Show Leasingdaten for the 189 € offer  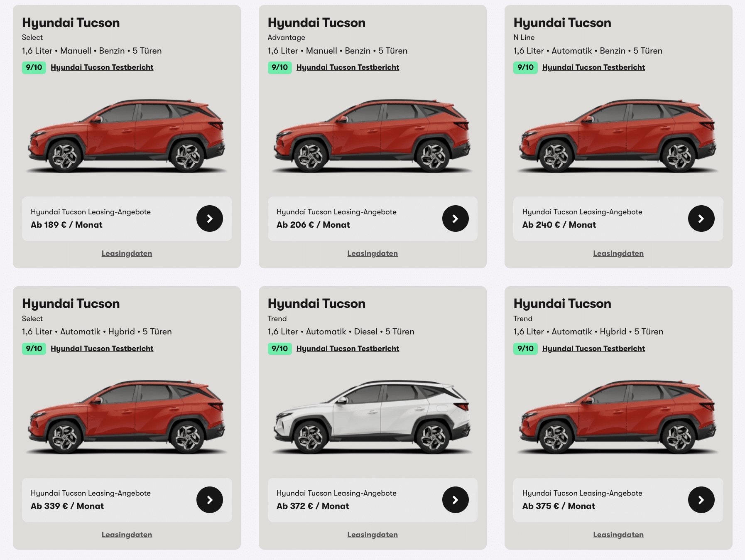(x=127, y=253)
